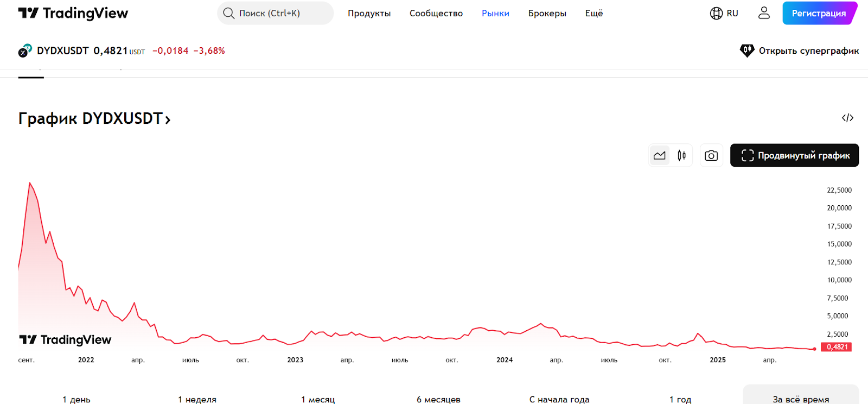Click the TradingView watermark on chart
This screenshot has height=404, width=868.
[x=65, y=340]
